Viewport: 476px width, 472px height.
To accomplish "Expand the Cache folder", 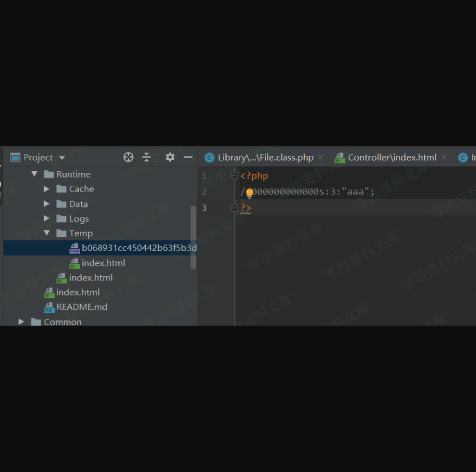I will [47, 189].
